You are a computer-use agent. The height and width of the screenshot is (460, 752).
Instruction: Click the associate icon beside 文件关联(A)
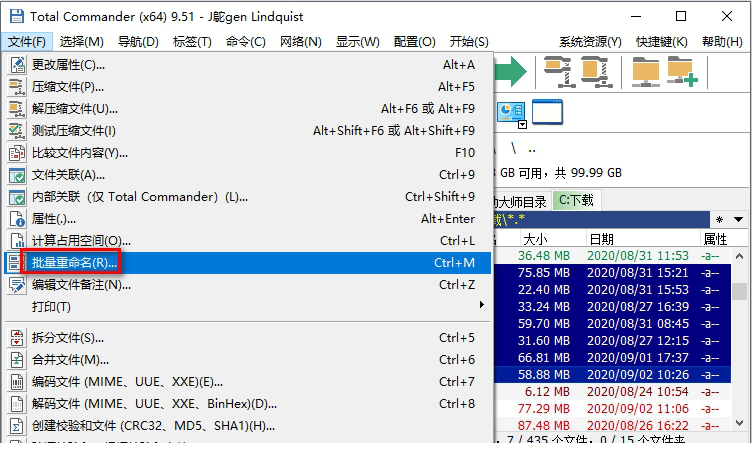(x=17, y=175)
